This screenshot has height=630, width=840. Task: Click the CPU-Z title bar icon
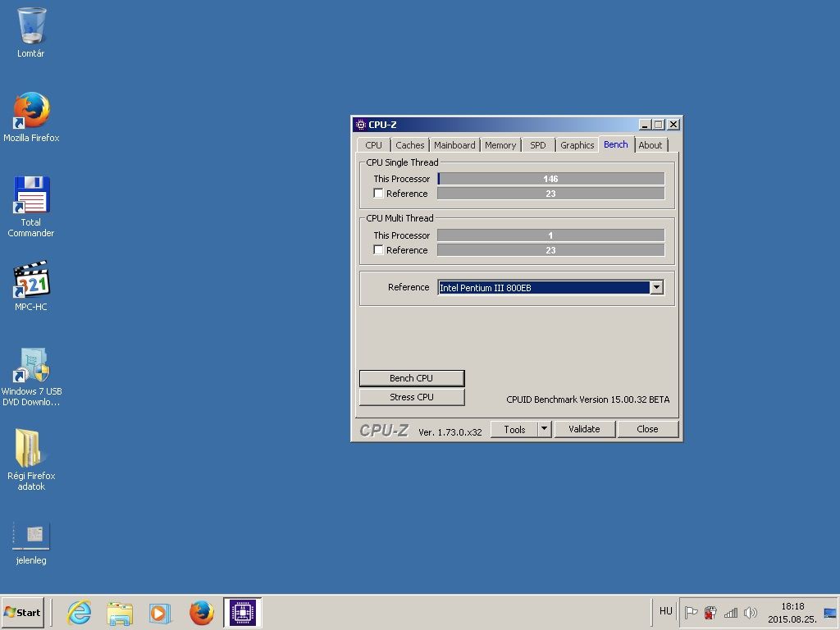point(361,125)
